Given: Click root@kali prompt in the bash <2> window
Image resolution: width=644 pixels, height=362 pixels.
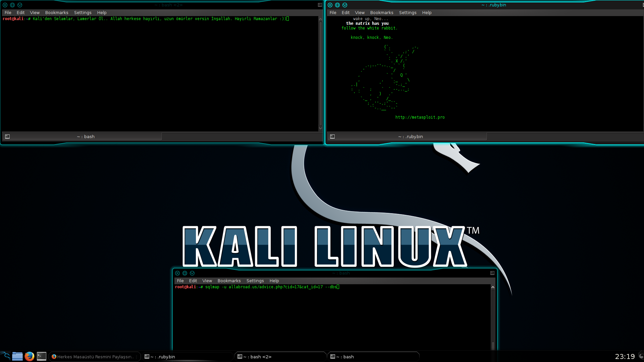Looking at the screenshot, I should (x=16, y=19).
